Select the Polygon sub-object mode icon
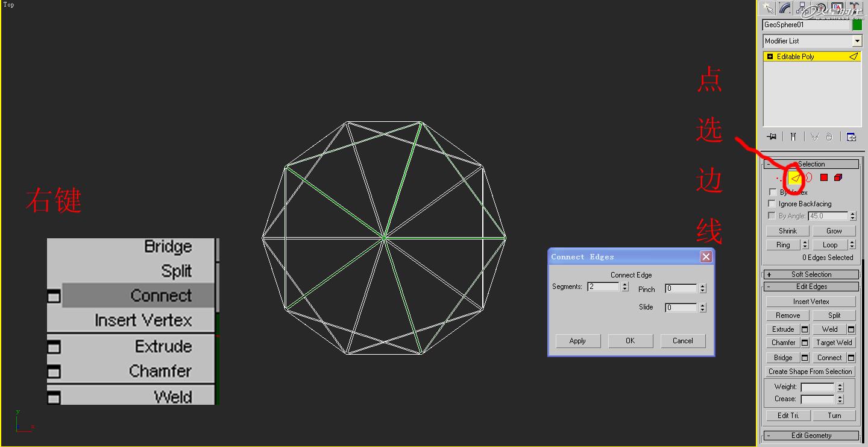868x447 pixels. click(823, 177)
